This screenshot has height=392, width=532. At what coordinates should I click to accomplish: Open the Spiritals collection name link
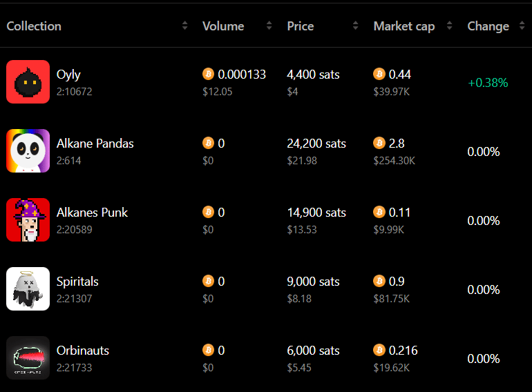(x=77, y=282)
